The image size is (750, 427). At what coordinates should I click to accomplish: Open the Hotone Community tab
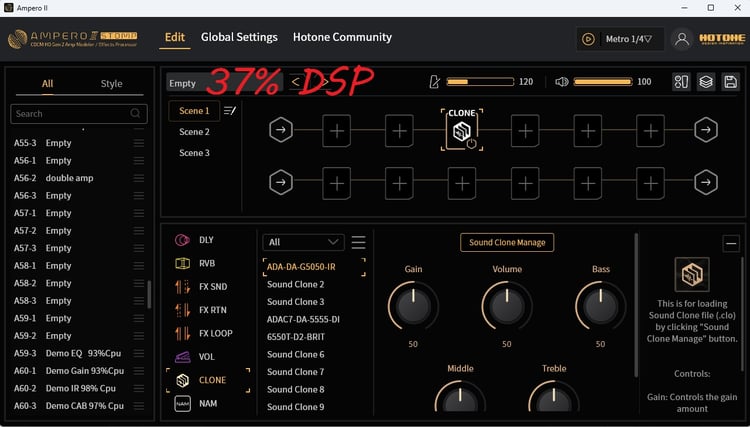pos(342,37)
